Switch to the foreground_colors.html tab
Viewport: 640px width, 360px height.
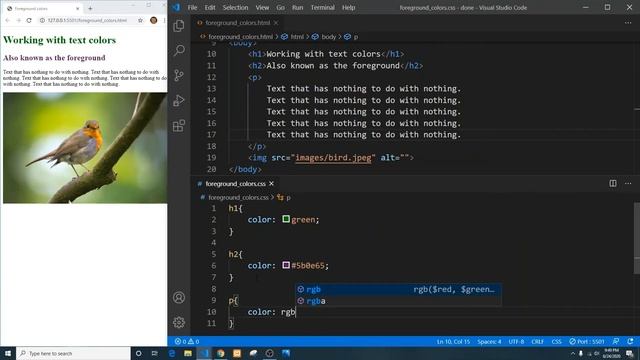click(x=237, y=23)
